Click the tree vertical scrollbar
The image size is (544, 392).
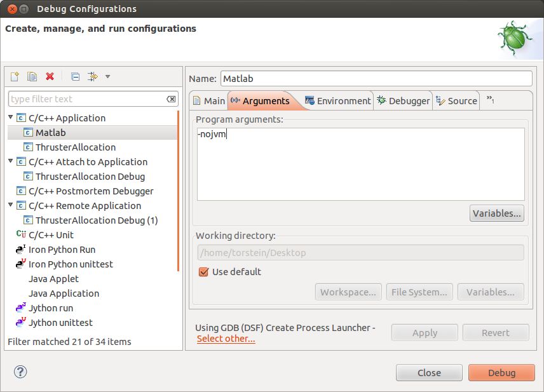(x=179, y=191)
